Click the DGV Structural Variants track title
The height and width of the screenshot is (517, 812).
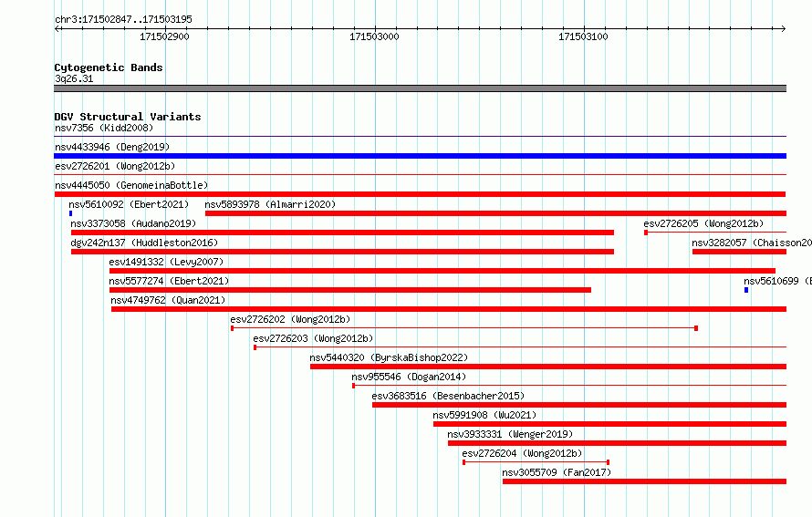point(128,117)
